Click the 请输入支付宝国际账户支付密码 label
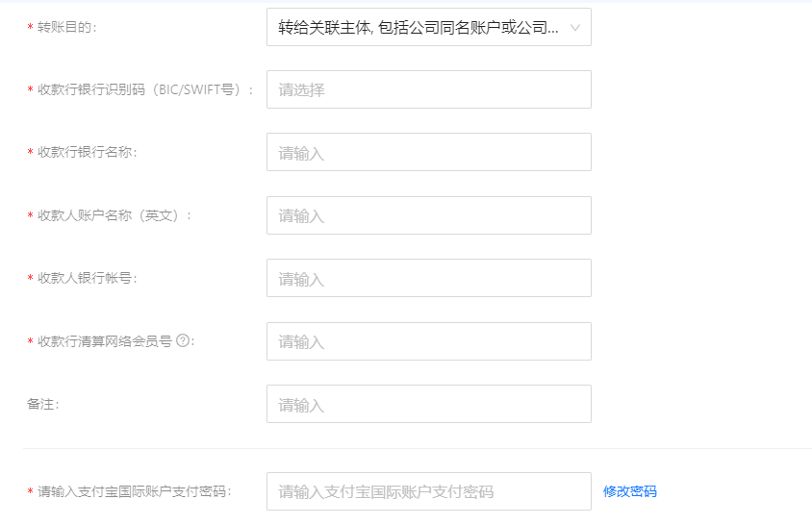This screenshot has width=812, height=525. tap(135, 491)
